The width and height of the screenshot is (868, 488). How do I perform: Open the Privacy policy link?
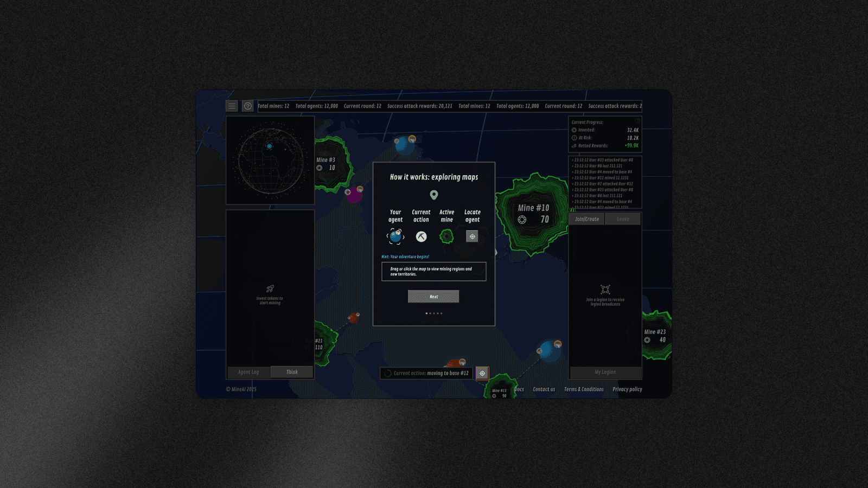(x=627, y=389)
